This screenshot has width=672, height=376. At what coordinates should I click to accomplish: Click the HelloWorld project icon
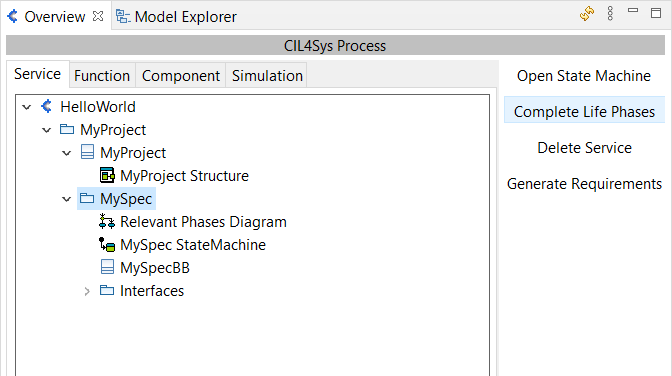click(47, 106)
